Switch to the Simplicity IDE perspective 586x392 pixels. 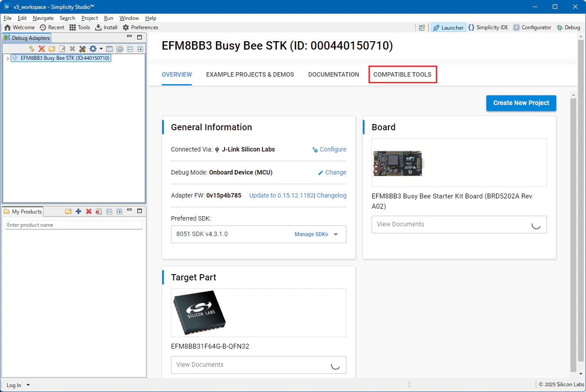488,27
